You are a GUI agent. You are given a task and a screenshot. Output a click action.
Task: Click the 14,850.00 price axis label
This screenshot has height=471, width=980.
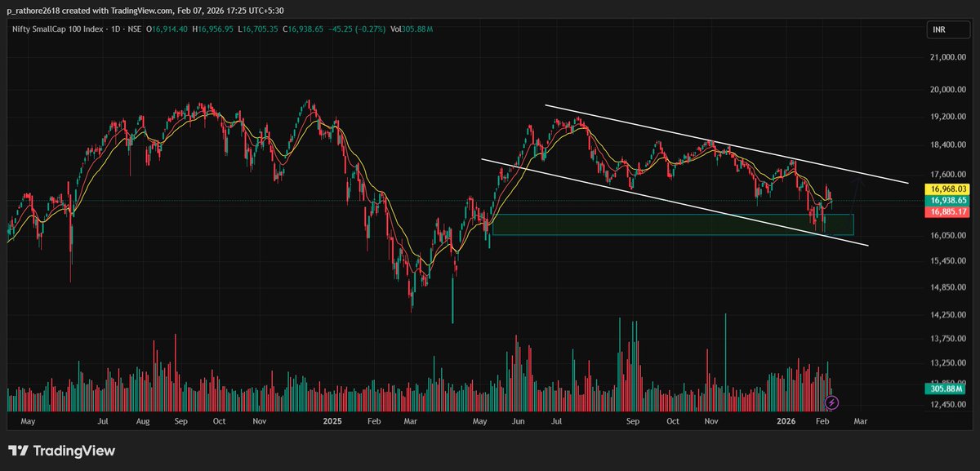pos(947,287)
